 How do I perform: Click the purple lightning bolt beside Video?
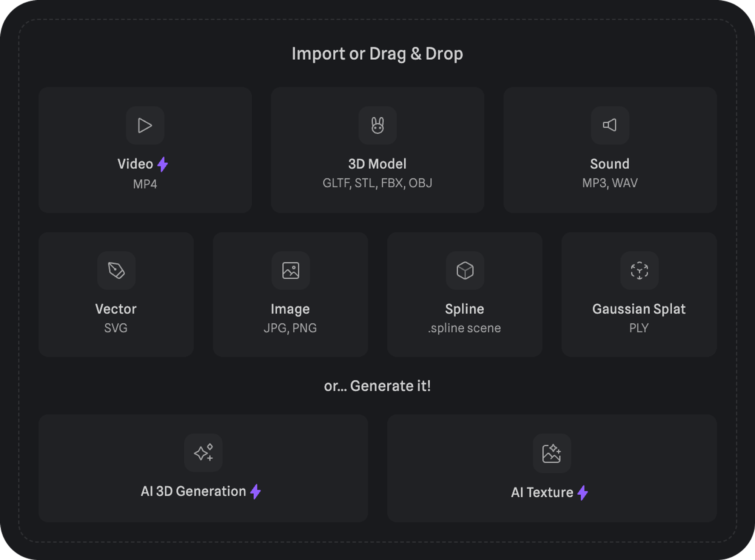tap(163, 164)
